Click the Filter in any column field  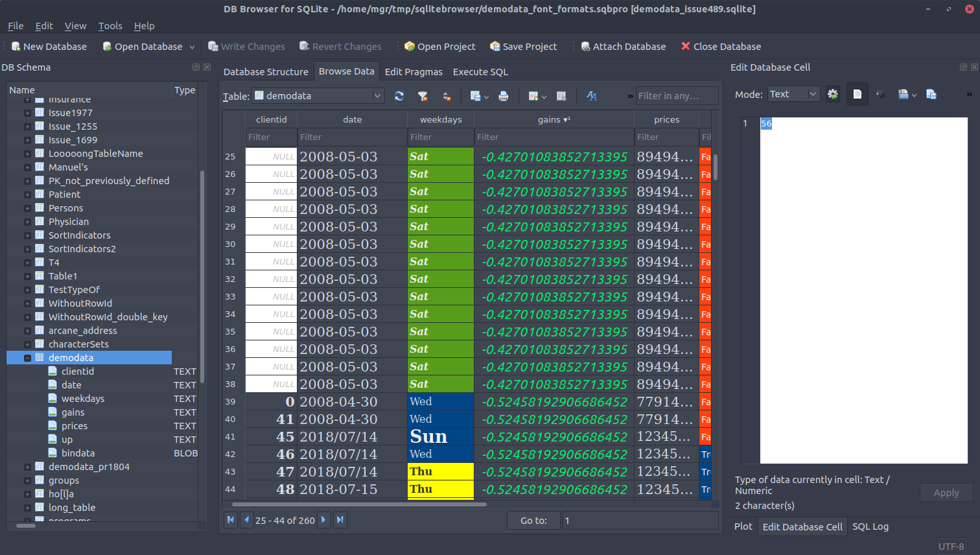coord(677,95)
